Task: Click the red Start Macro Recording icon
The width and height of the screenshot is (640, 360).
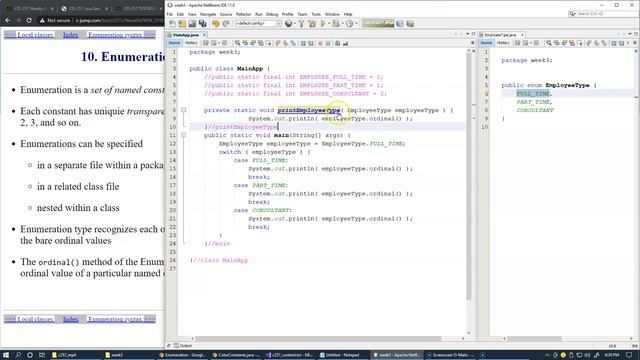Action: pyautogui.click(x=320, y=43)
